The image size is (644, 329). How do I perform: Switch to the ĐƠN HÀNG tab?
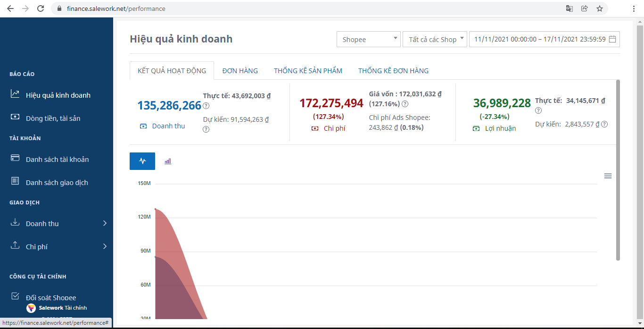click(240, 71)
